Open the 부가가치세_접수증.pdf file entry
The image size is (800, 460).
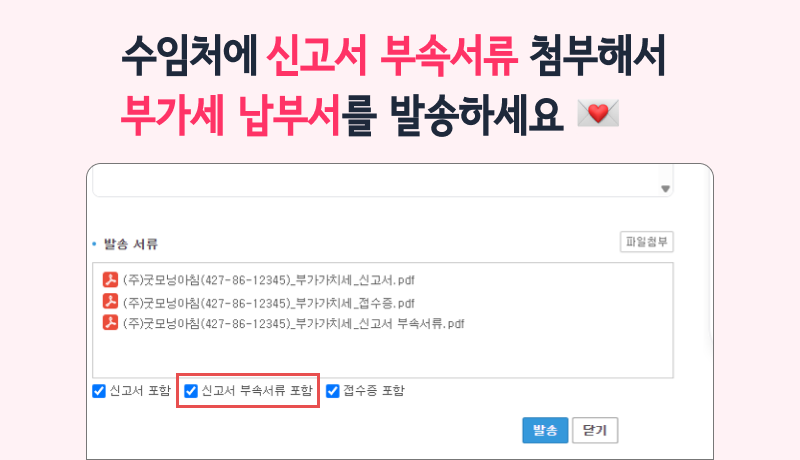(269, 303)
